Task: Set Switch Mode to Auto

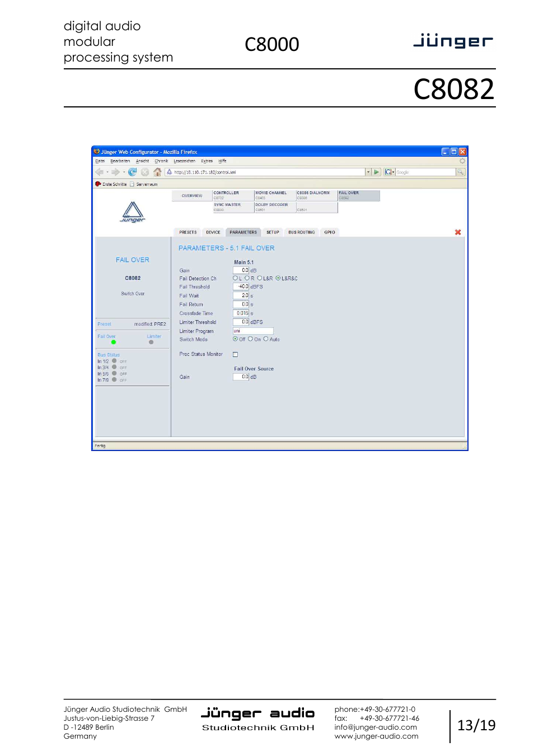Action: 265,339
